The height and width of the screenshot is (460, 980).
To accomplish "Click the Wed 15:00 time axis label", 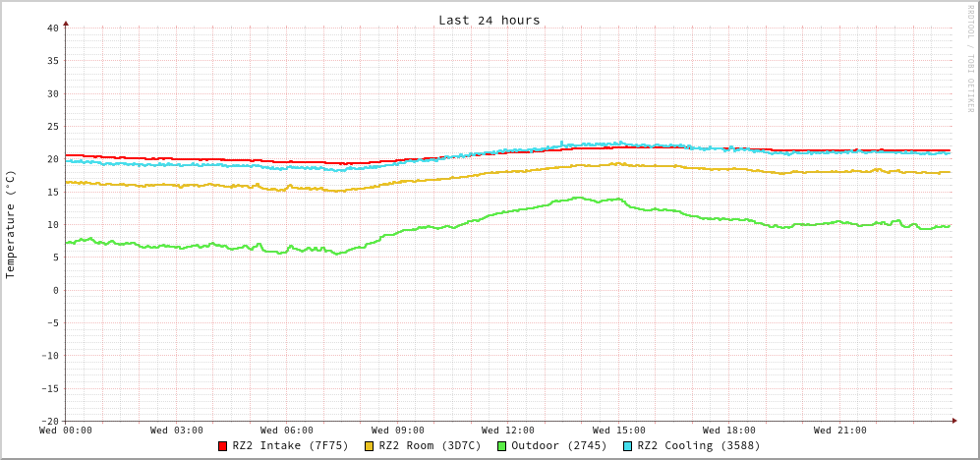I will point(619,431).
